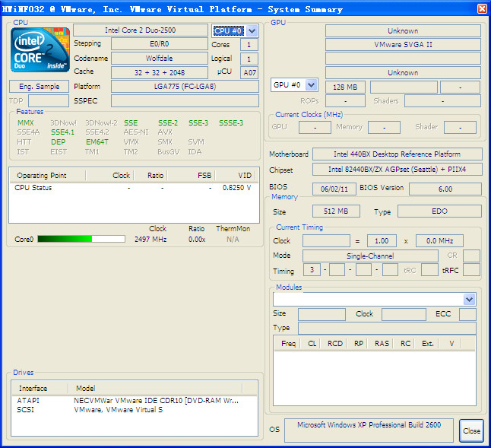Screen dimensions: 491x448
Task: Click the BIOS date 06/02/11 field
Action: click(334, 189)
